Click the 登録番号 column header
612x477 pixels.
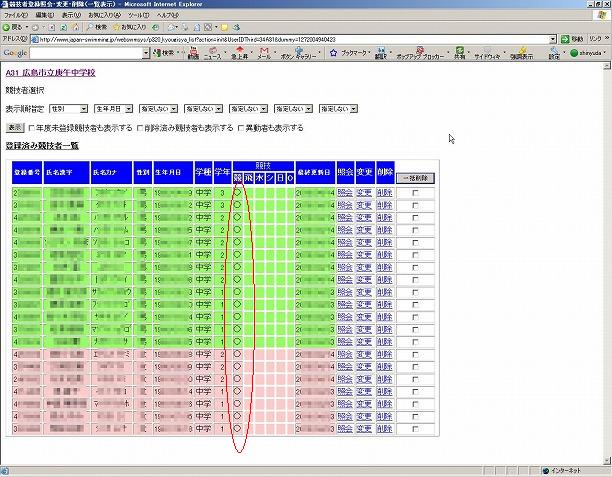click(x=27, y=172)
